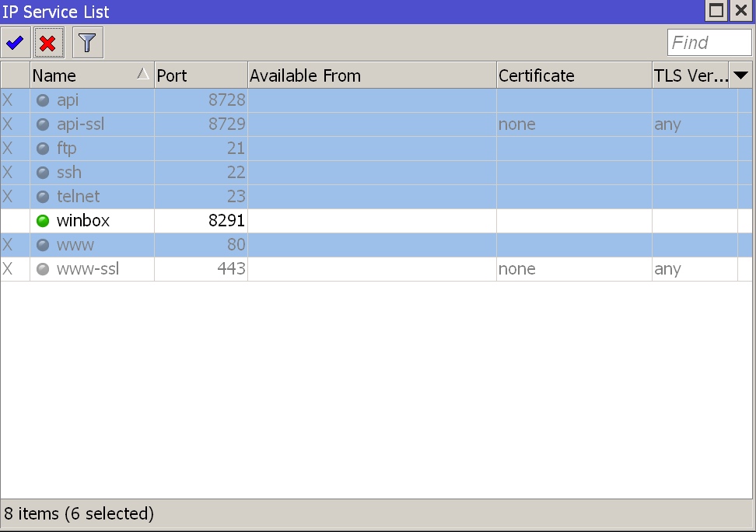Click the X disabled flag for api-ssl
756x532 pixels.
click(x=8, y=124)
